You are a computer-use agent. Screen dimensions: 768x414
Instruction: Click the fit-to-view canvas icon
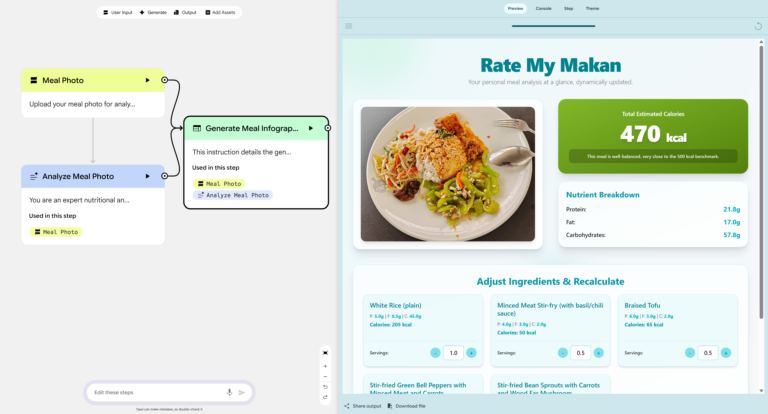pos(326,353)
